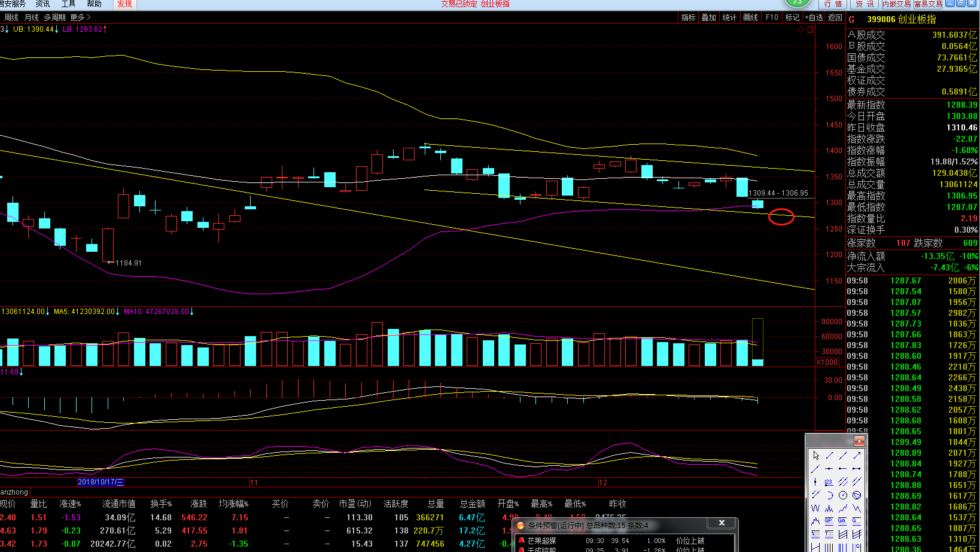Open the 发现 tab
Viewport: 980px width, 552px height.
coord(124,4)
